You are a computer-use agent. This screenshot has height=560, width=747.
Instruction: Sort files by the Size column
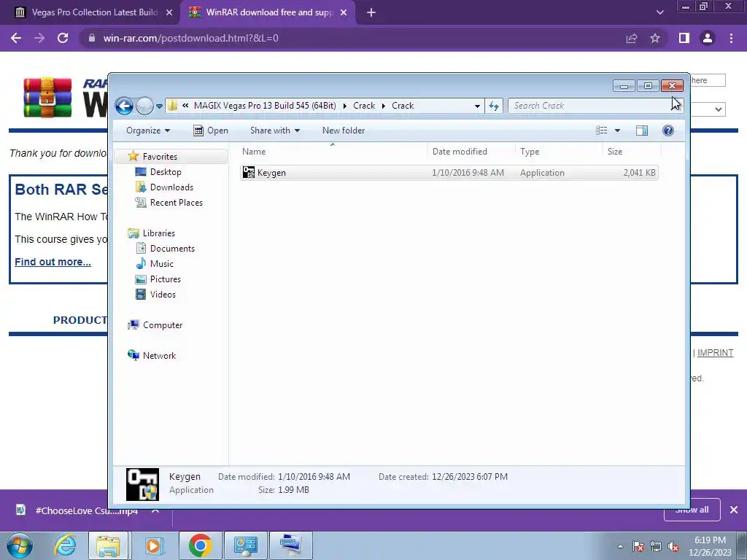[632, 152]
